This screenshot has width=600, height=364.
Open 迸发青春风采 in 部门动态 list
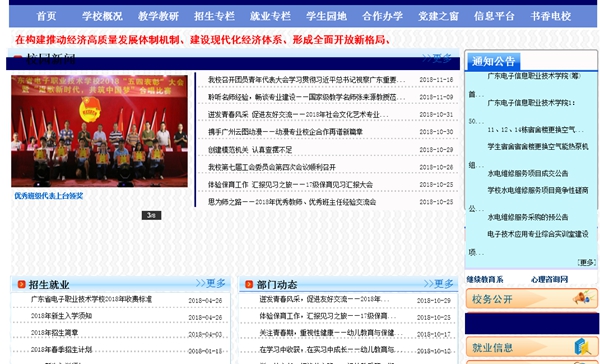[x=324, y=299]
